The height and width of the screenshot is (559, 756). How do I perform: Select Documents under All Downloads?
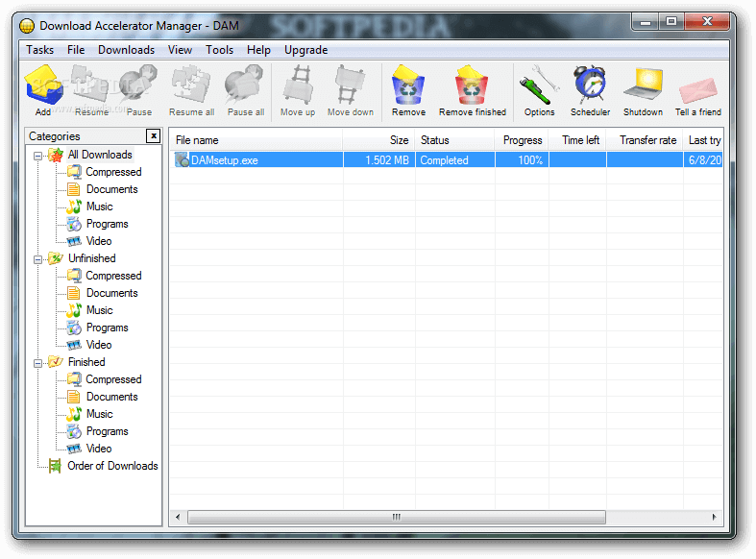(x=111, y=189)
